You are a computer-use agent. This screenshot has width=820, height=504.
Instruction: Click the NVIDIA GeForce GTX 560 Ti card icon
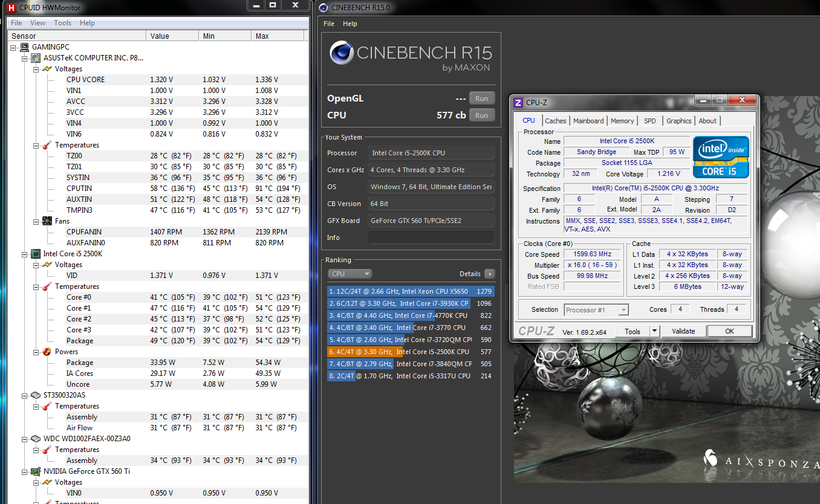tap(36, 471)
